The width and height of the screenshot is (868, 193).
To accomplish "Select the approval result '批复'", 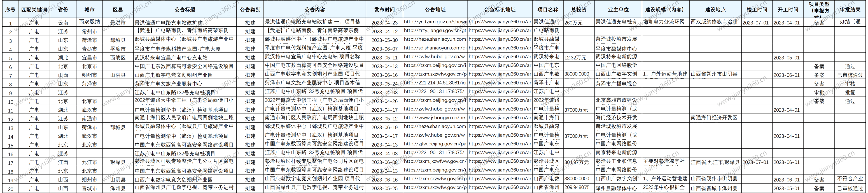I will 850,93.
